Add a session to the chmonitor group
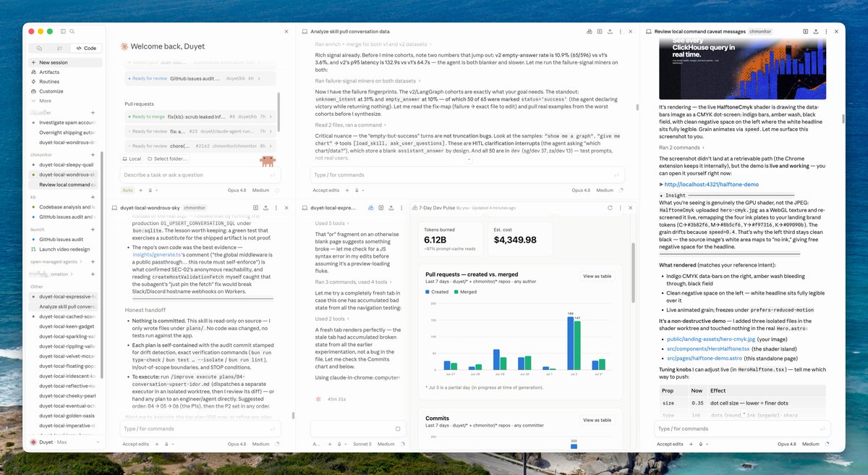 [x=93, y=155]
